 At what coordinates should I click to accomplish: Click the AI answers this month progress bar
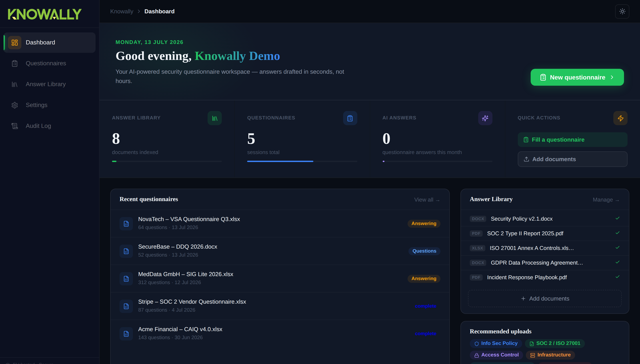(437, 162)
